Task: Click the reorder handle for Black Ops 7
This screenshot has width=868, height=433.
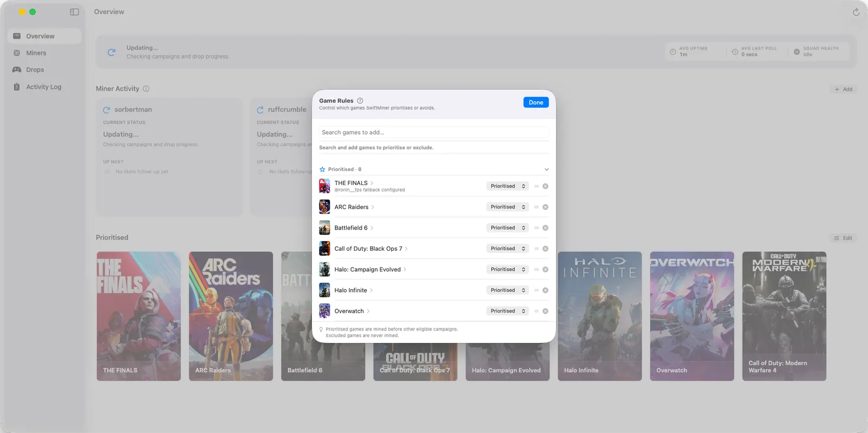Action: coord(537,249)
